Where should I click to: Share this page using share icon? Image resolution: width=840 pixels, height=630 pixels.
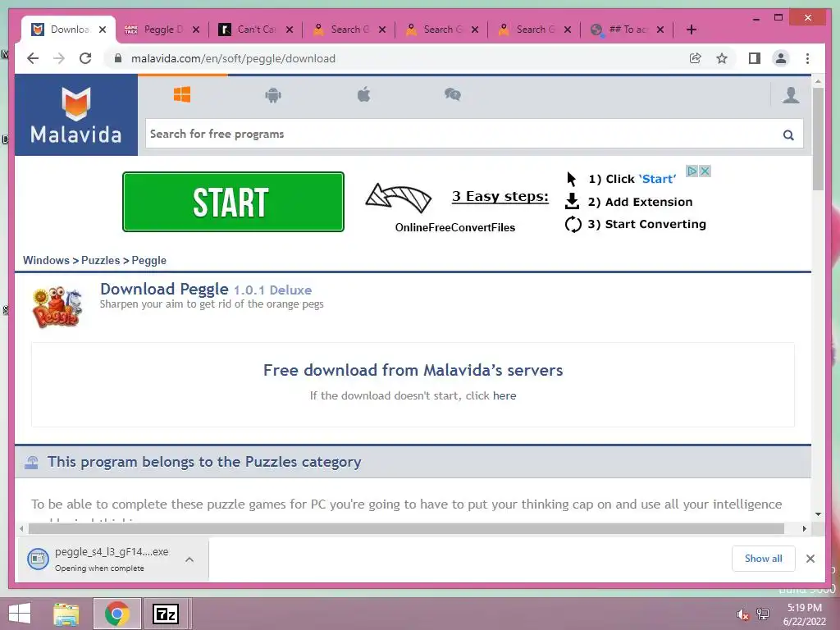pos(696,58)
